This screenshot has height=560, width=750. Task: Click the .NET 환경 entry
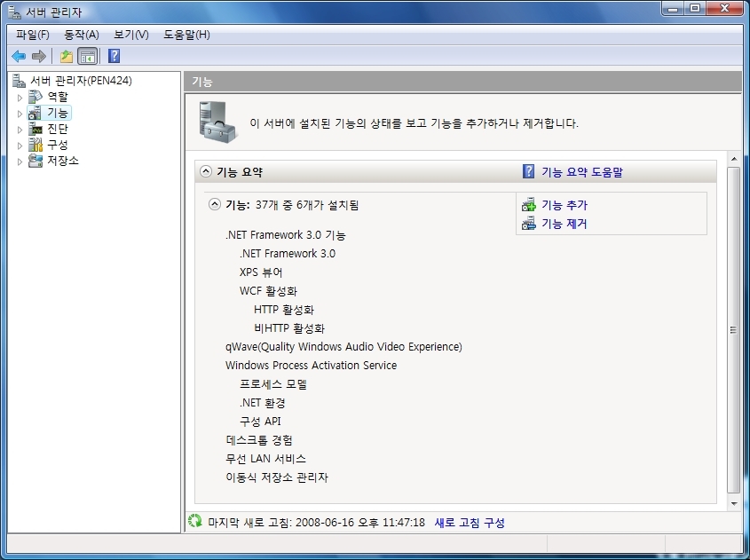point(263,403)
